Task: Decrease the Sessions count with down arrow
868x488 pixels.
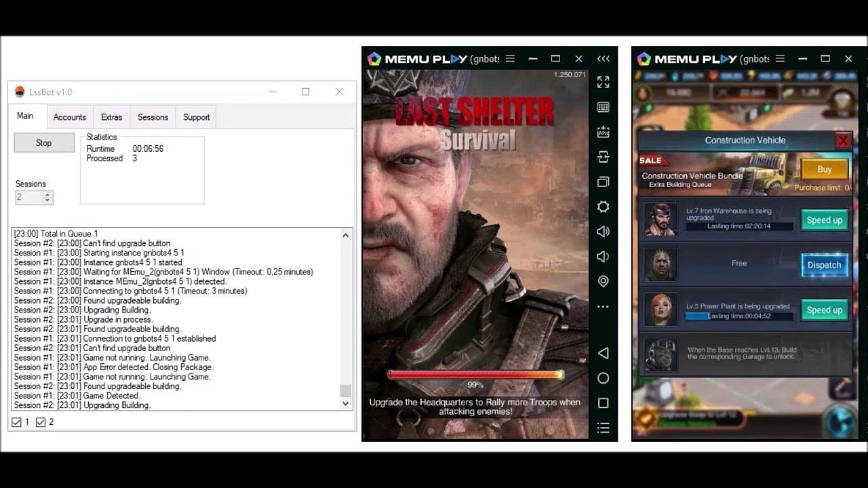Action: tap(47, 201)
